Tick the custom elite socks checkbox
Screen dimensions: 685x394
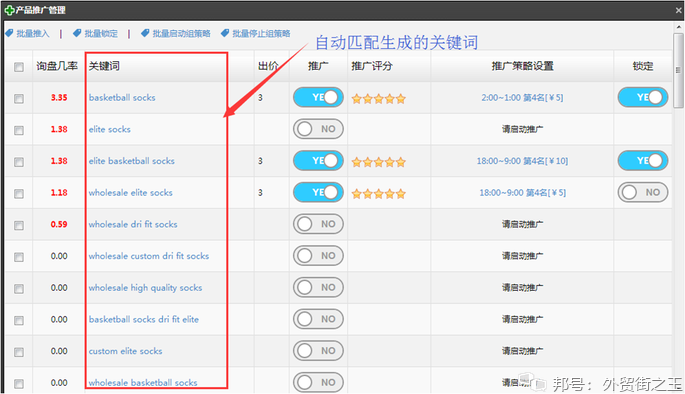[x=19, y=352]
